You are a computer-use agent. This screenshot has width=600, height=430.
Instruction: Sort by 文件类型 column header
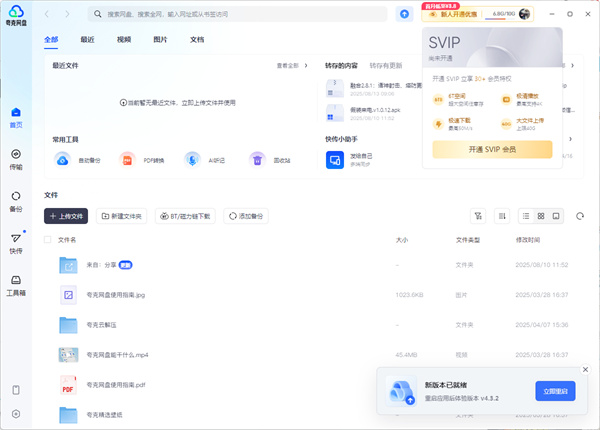pos(468,240)
